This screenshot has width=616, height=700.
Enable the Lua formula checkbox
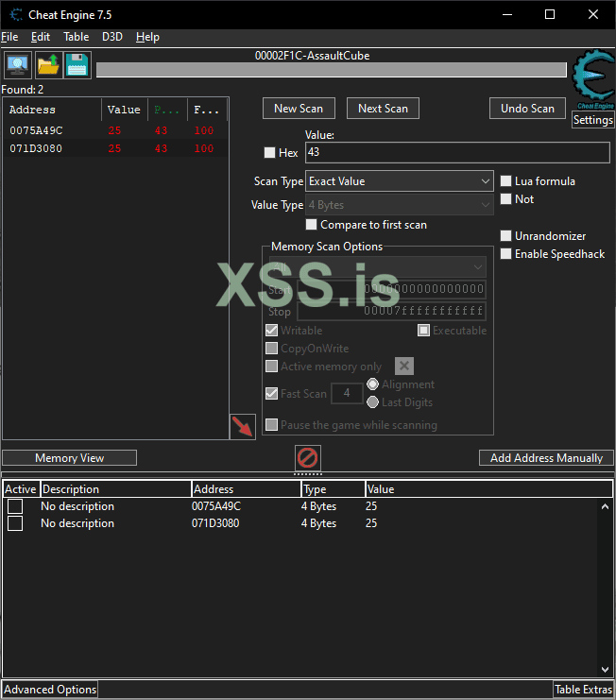[x=505, y=180]
